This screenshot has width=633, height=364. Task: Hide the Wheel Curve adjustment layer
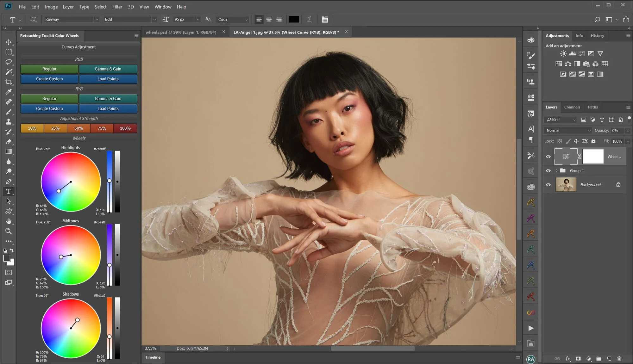click(x=548, y=157)
